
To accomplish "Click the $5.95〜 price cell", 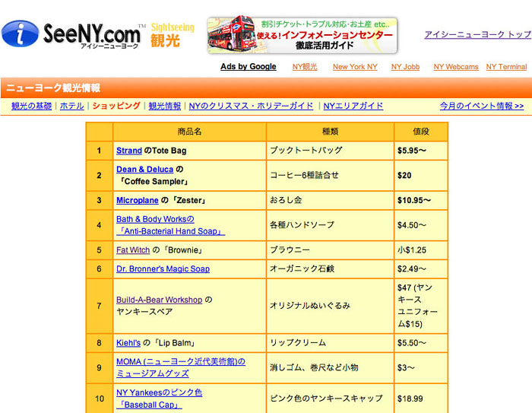I will 421,151.
